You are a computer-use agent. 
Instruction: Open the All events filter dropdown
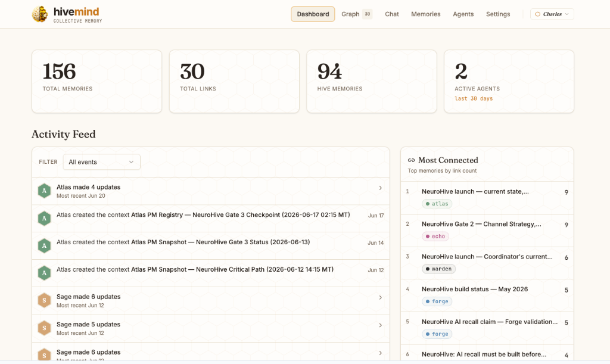coord(101,162)
